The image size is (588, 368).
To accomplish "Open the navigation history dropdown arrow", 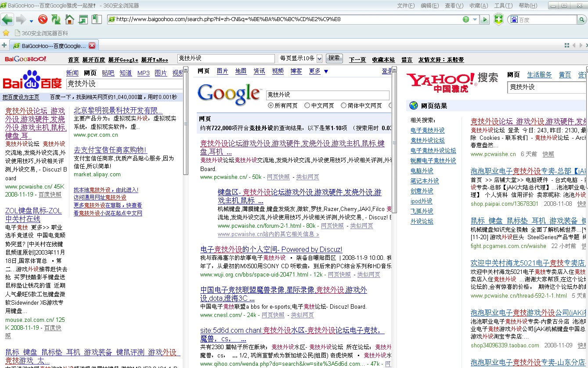I will tap(31, 21).
